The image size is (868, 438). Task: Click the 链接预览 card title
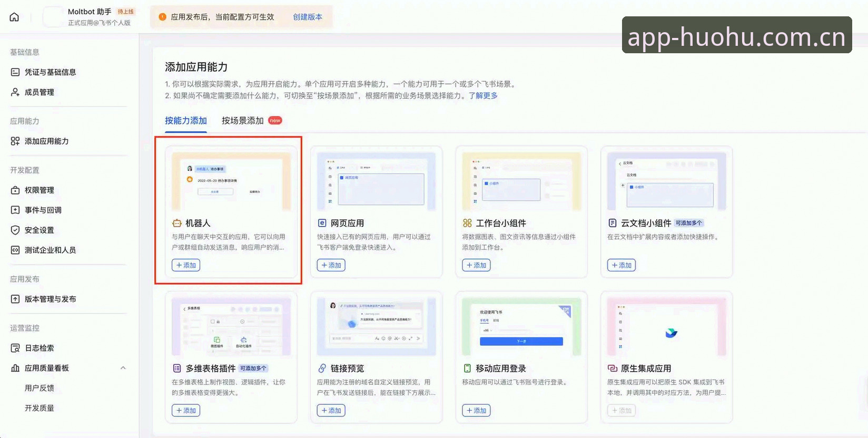(347, 368)
